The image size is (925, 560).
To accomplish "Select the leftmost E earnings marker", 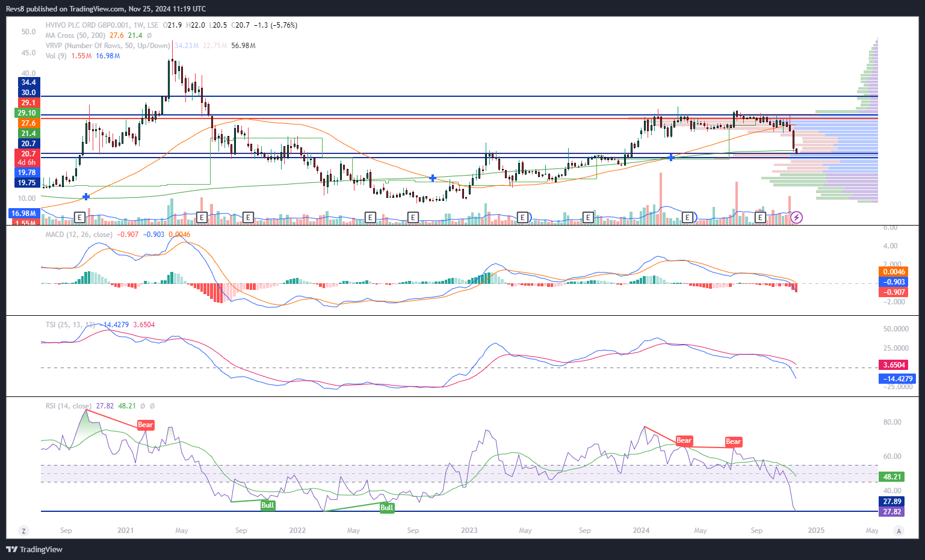I will (x=79, y=217).
